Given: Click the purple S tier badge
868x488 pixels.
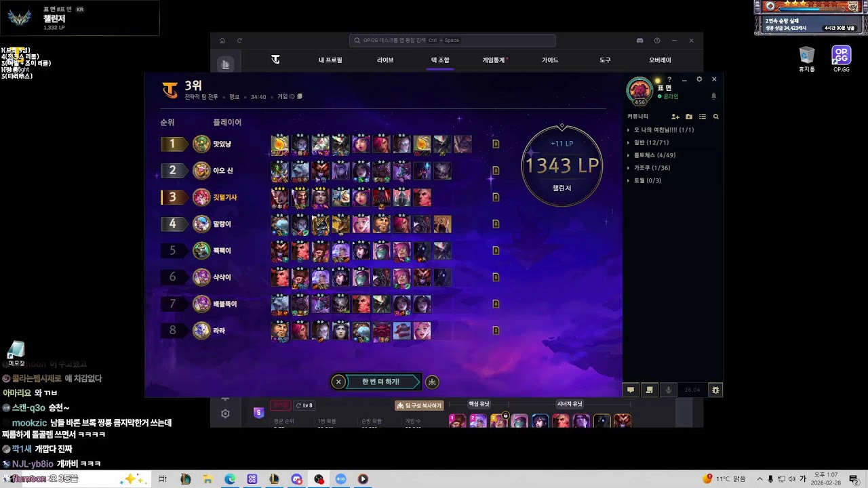Looking at the screenshot, I should pos(258,413).
